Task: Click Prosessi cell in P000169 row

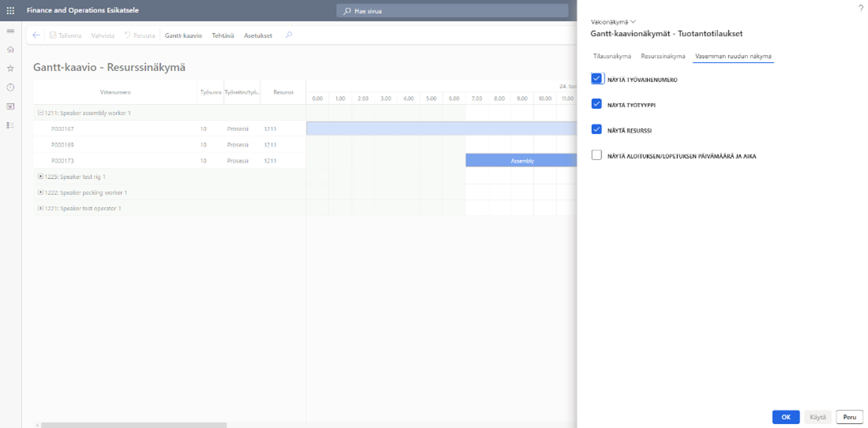Action: [238, 145]
